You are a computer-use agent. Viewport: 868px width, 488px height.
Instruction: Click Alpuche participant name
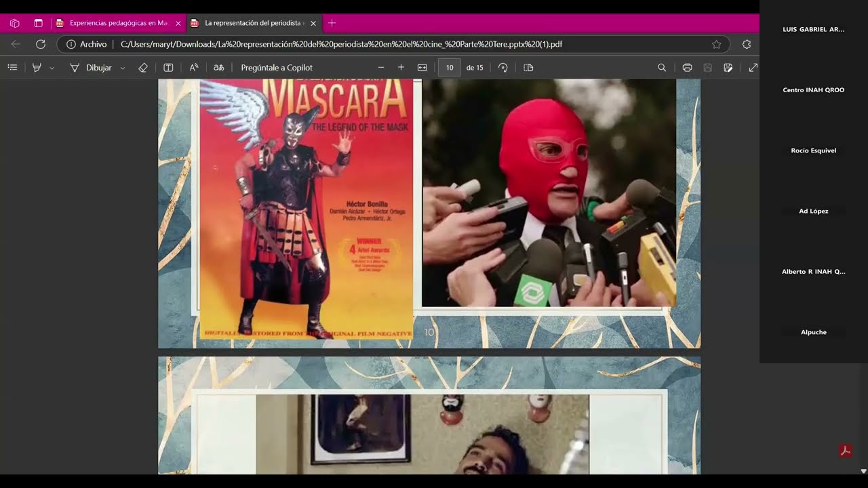click(x=814, y=332)
